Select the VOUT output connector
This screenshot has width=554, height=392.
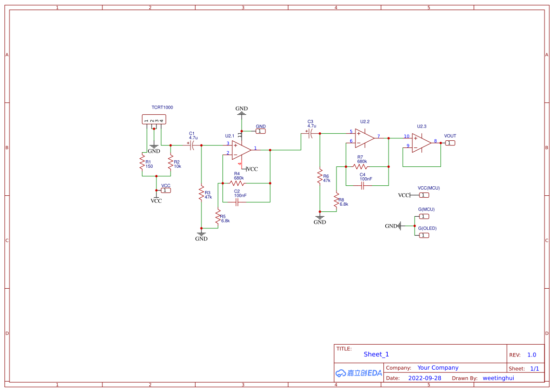pos(450,143)
